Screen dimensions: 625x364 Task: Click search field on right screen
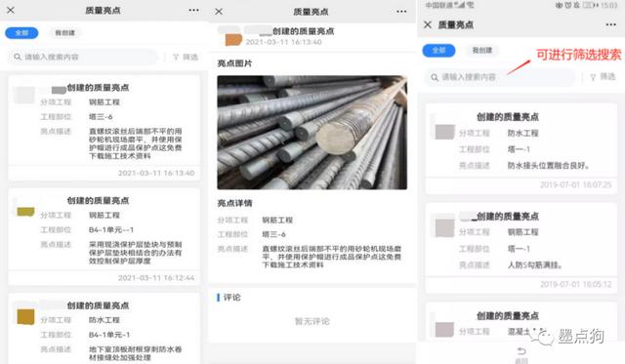(501, 77)
